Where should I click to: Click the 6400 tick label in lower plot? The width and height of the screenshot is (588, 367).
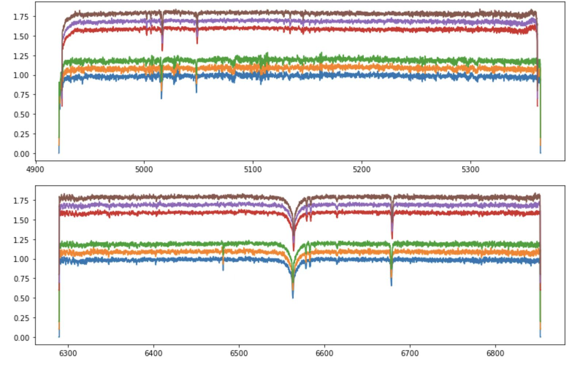[x=153, y=354]
